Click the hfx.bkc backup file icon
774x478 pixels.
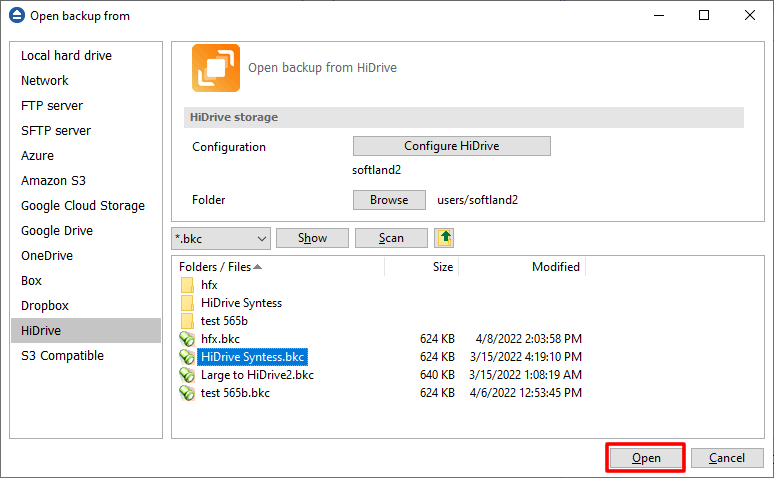click(187, 339)
